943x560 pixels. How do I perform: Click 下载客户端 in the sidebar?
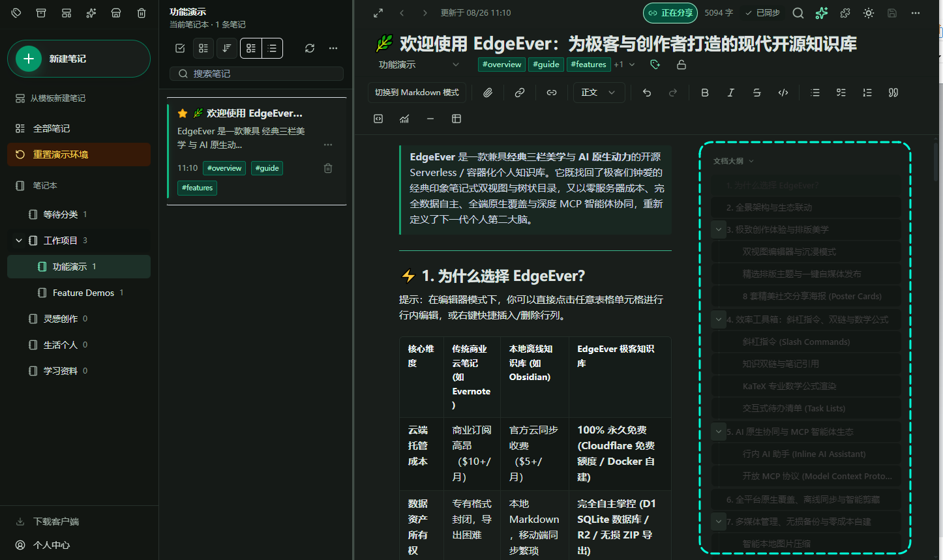[79, 522]
